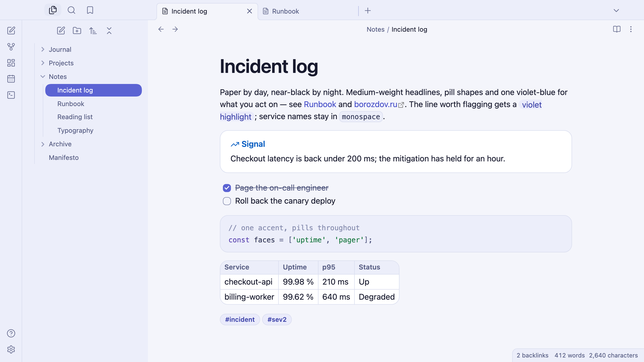The image size is (644, 362).
Task: Open the help icon
Action: point(11,333)
